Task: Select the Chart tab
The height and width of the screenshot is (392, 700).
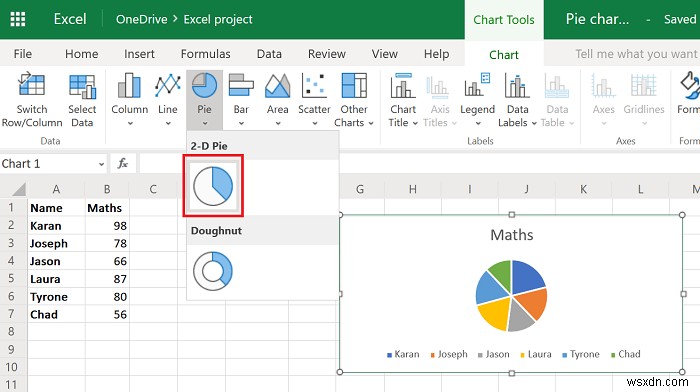Action: tap(504, 54)
